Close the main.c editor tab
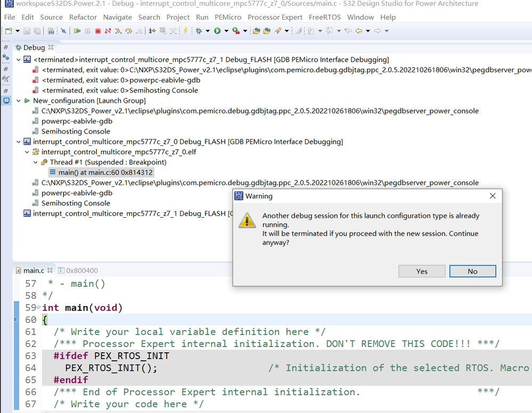The width and height of the screenshot is (532, 413). click(x=50, y=270)
